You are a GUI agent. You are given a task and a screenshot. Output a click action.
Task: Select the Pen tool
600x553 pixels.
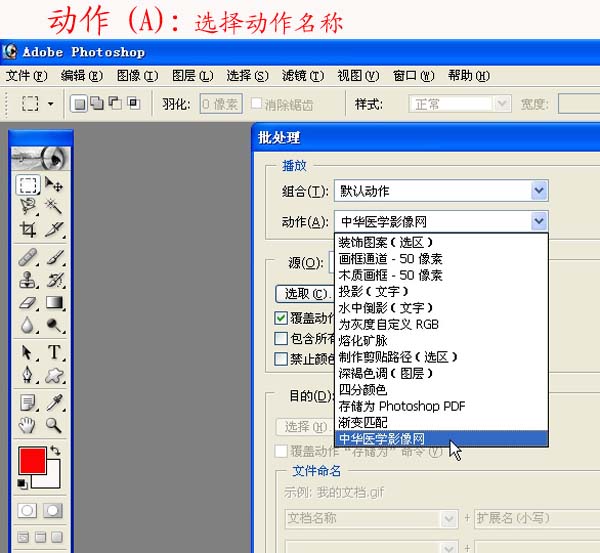[28, 374]
